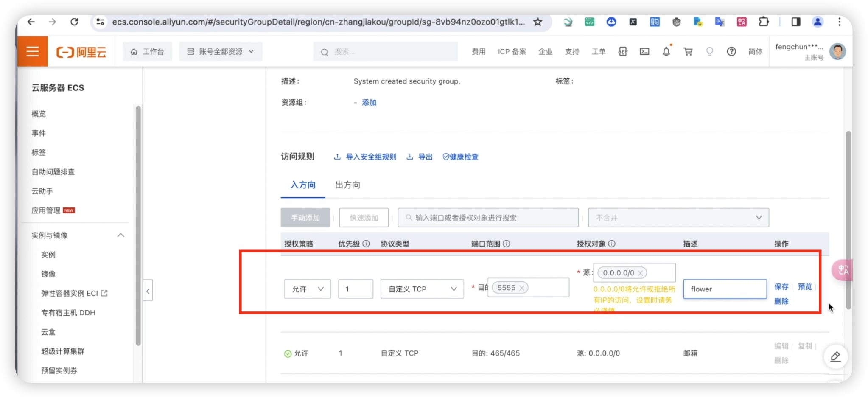Click the 快速添加 button
The image size is (868, 398).
click(x=364, y=218)
